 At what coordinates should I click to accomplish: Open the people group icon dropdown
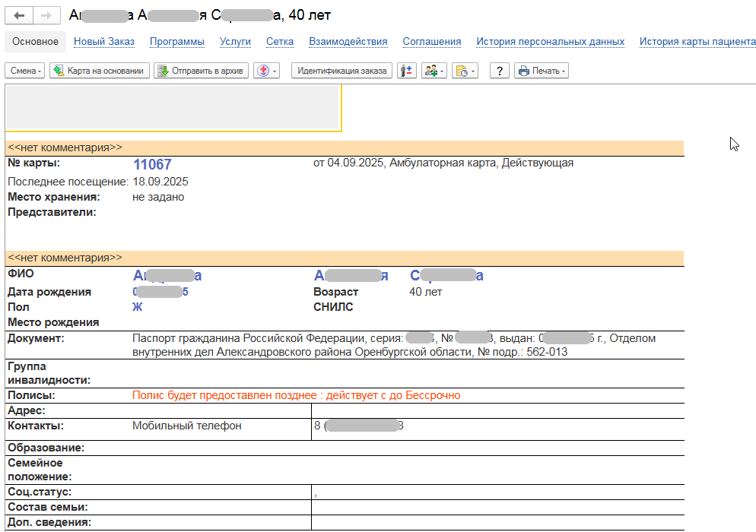click(435, 71)
